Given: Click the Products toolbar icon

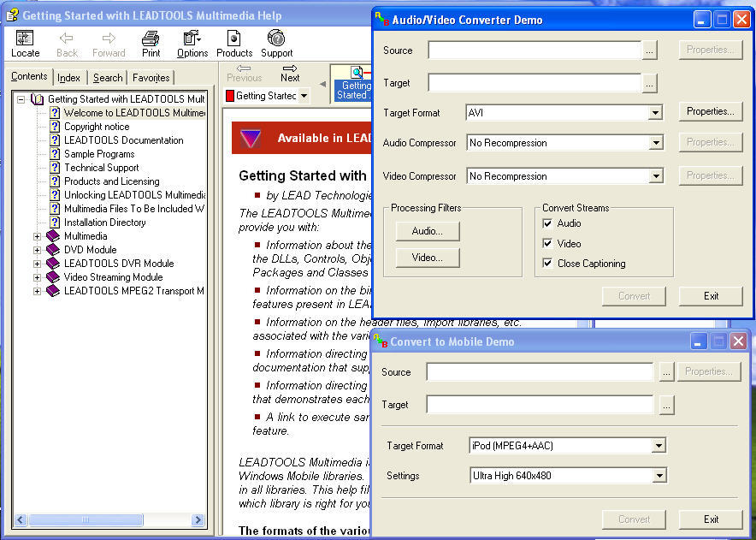Looking at the screenshot, I should (233, 39).
